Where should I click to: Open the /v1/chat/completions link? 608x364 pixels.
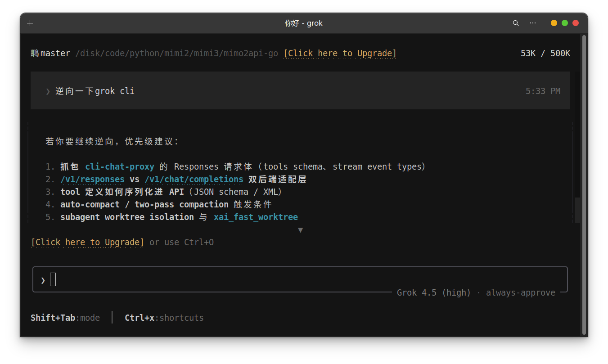coord(194,180)
